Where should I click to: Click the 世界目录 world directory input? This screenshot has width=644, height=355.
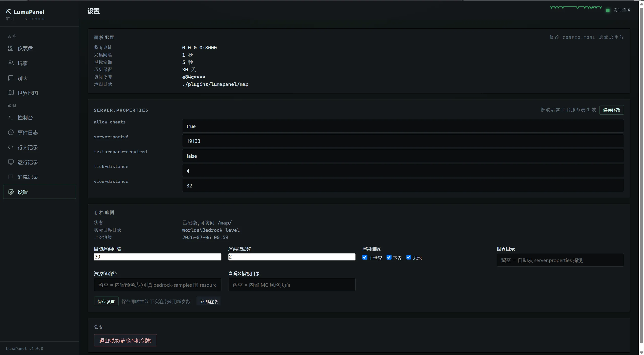(x=560, y=260)
